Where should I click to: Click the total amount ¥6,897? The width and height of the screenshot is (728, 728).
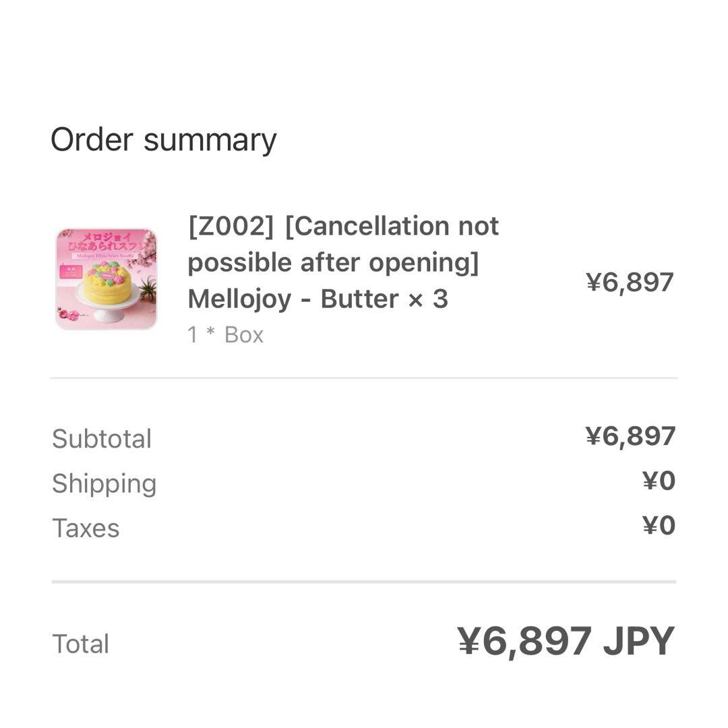coord(524,641)
